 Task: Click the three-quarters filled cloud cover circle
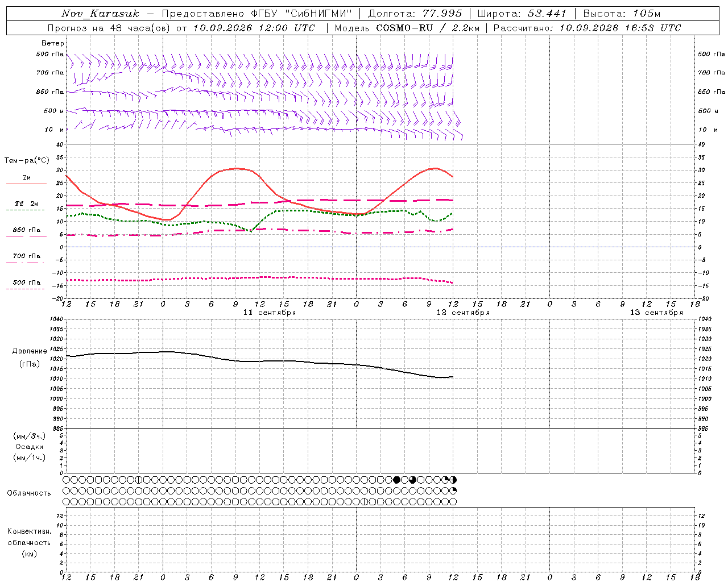(x=413, y=480)
